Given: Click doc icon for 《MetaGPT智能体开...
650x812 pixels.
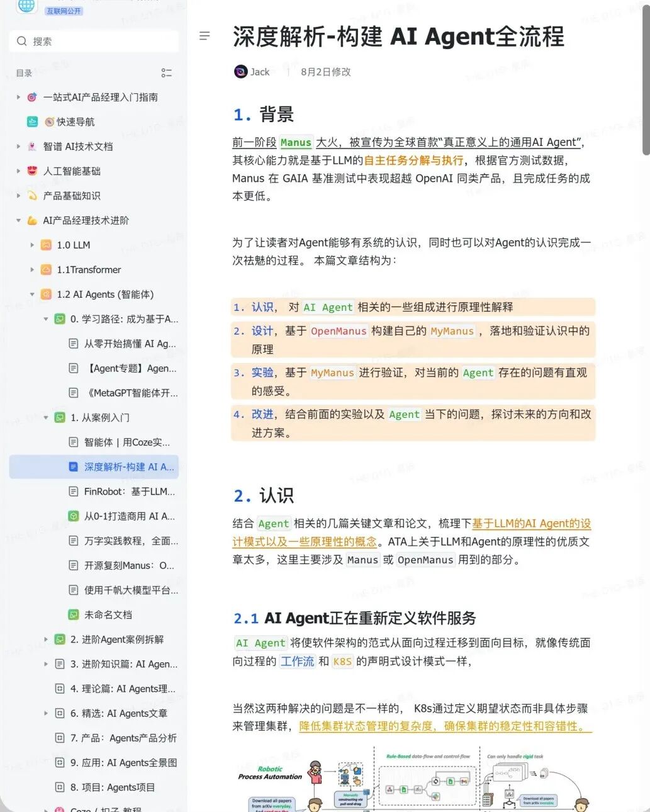Looking at the screenshot, I should (x=74, y=393).
